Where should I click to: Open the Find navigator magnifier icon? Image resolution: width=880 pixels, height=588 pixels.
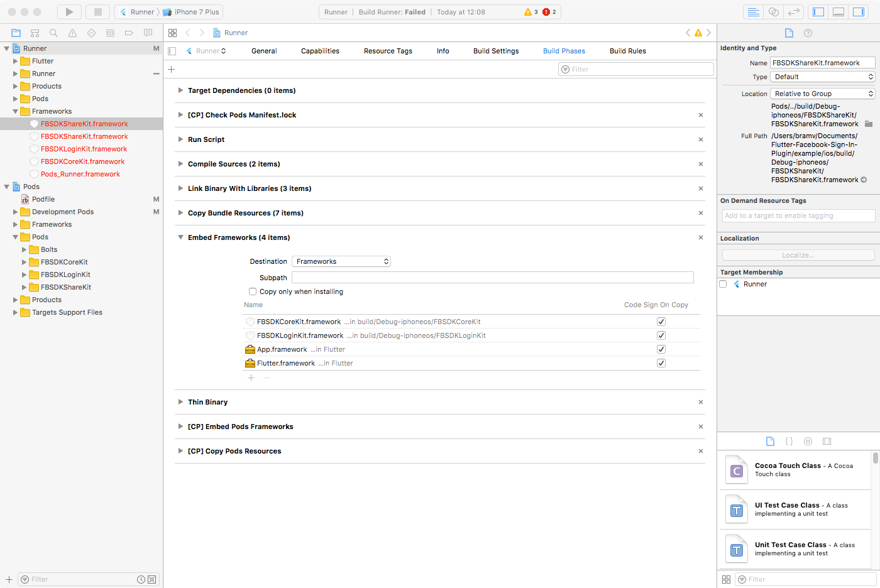(x=53, y=33)
